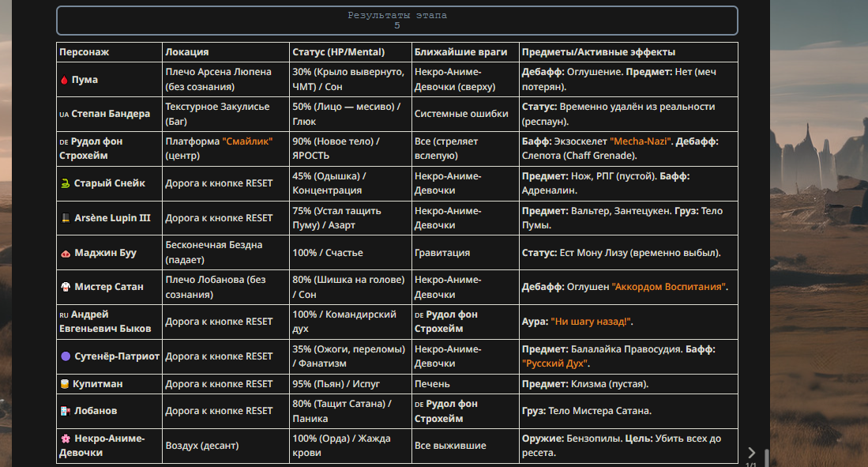Click the orange "Аккордом Воспитания" text

point(669,287)
